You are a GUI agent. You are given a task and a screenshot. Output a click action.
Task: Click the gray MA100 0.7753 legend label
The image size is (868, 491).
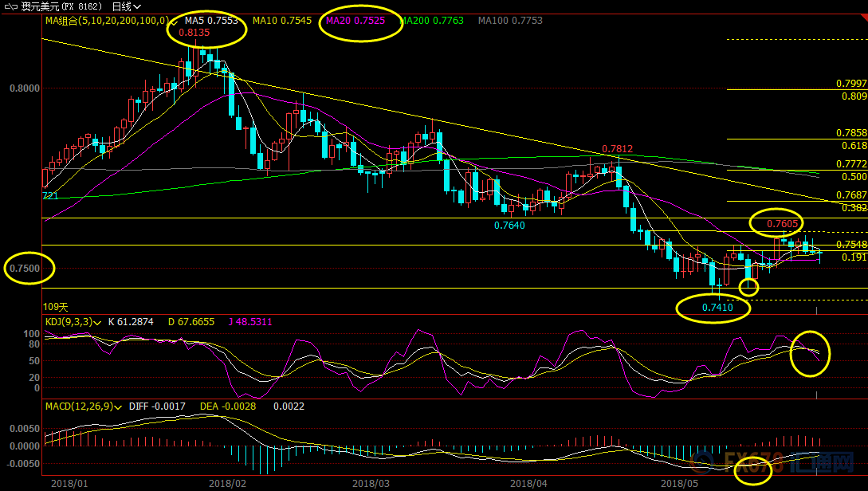tap(510, 20)
